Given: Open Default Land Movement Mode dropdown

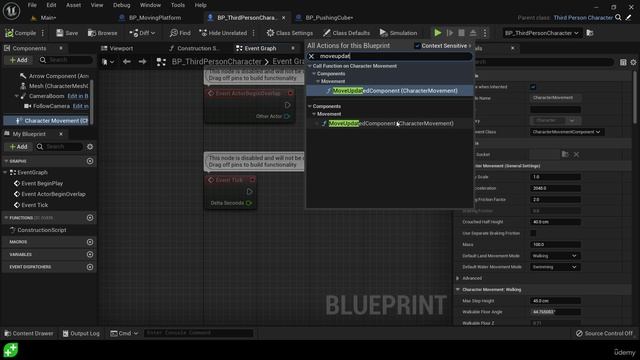Looking at the screenshot, I should point(555,256).
